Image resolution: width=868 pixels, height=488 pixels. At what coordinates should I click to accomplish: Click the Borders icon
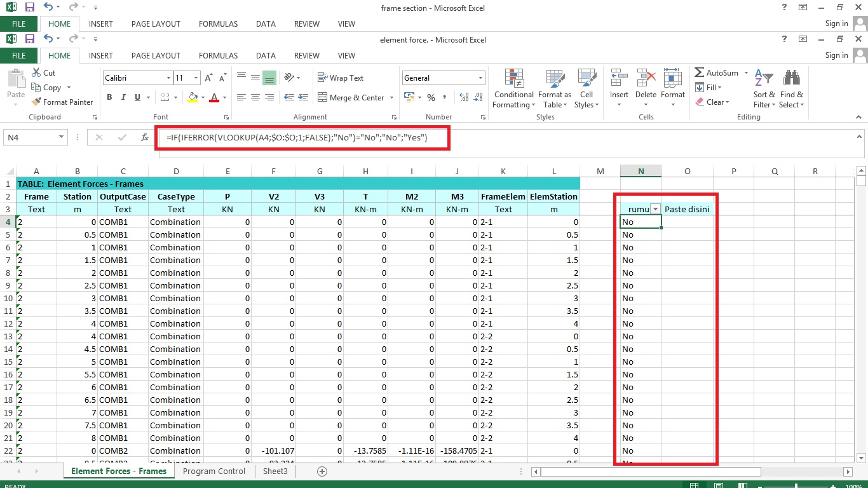[165, 97]
